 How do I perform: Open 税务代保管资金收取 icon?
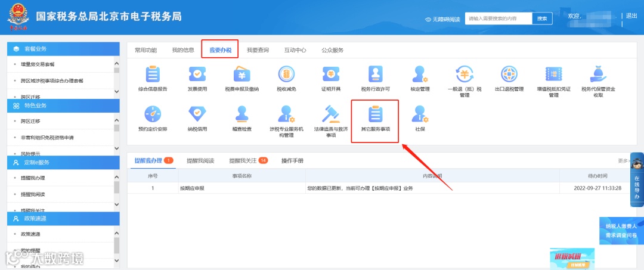[598, 75]
